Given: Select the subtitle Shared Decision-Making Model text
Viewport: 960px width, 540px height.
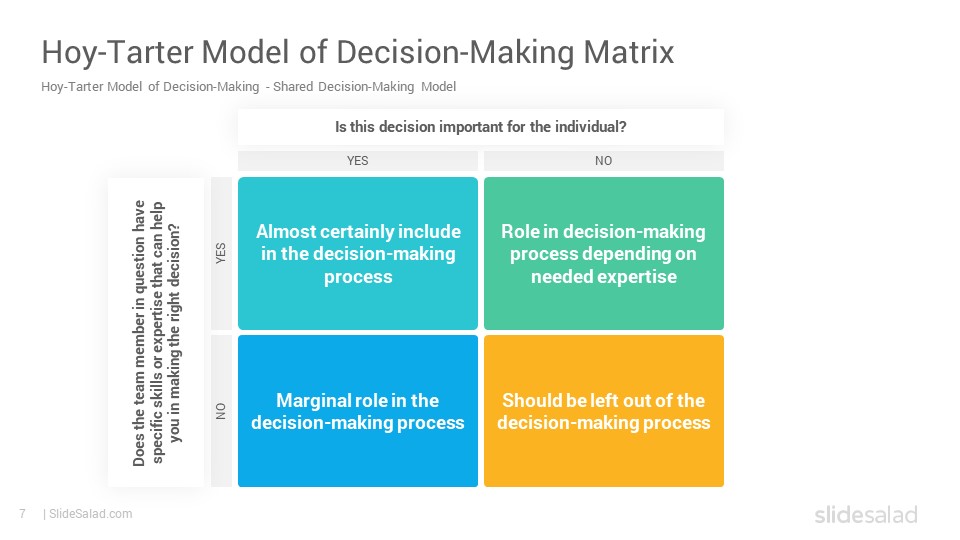Looking at the screenshot, I should (364, 86).
